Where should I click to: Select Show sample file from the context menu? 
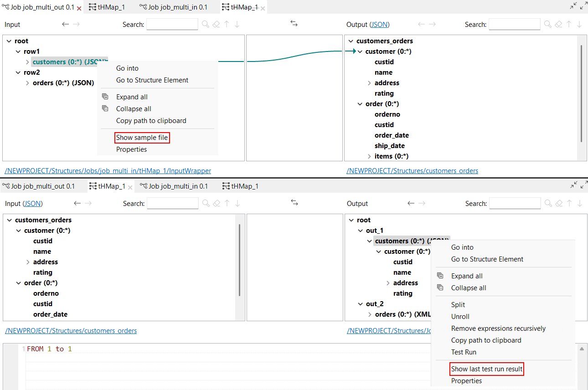[142, 137]
